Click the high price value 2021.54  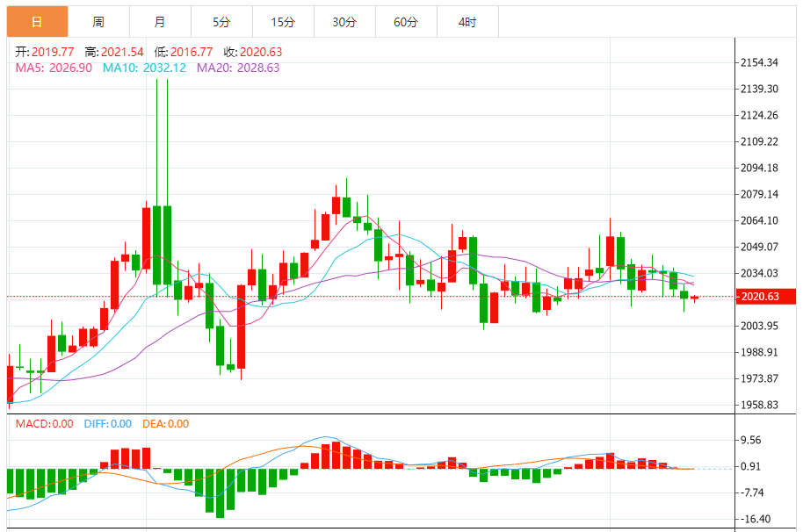[122, 52]
